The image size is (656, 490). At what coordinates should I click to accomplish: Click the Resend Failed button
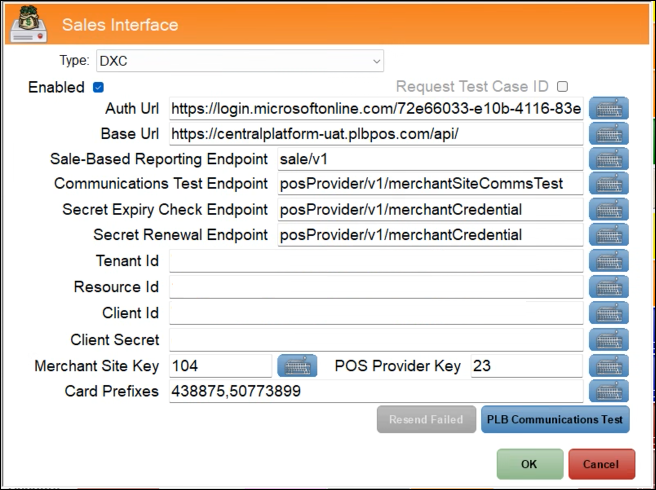425,420
